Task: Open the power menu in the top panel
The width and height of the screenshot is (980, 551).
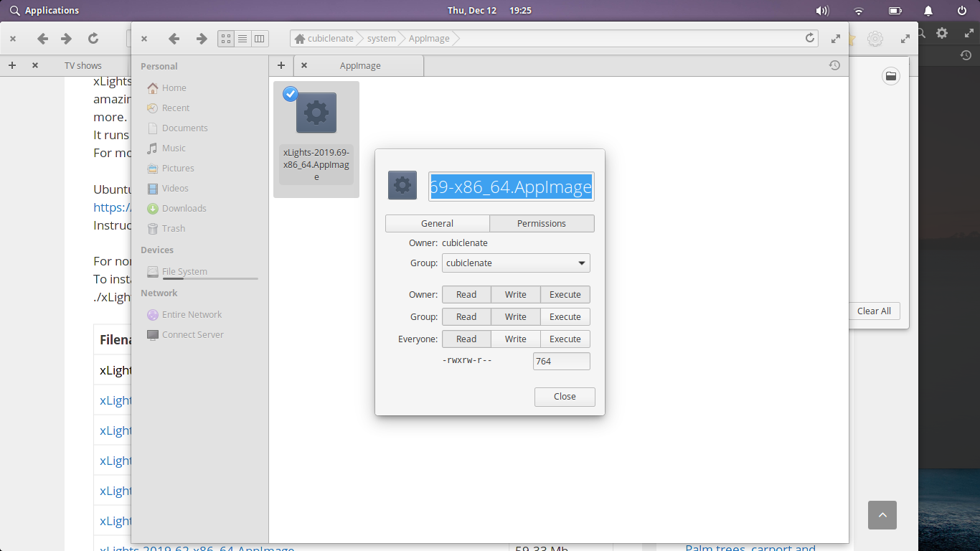Action: (x=961, y=10)
